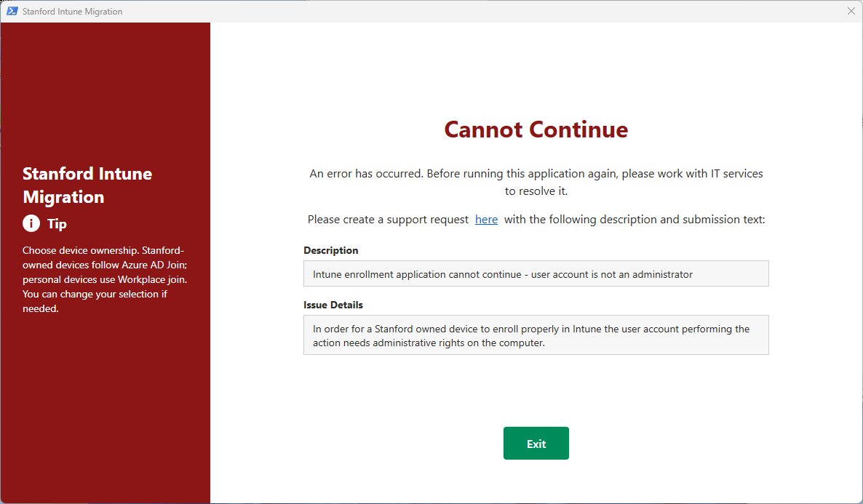Click the Description text field

pos(536,273)
